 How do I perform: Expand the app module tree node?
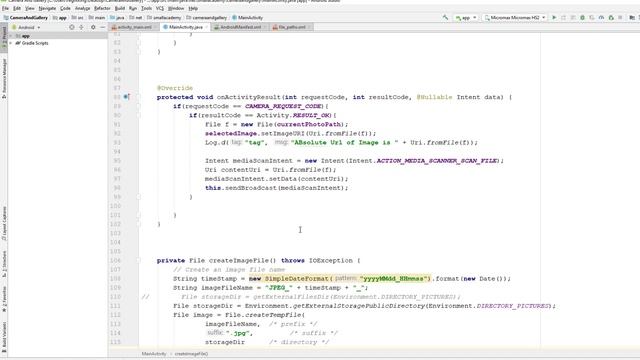point(11,36)
